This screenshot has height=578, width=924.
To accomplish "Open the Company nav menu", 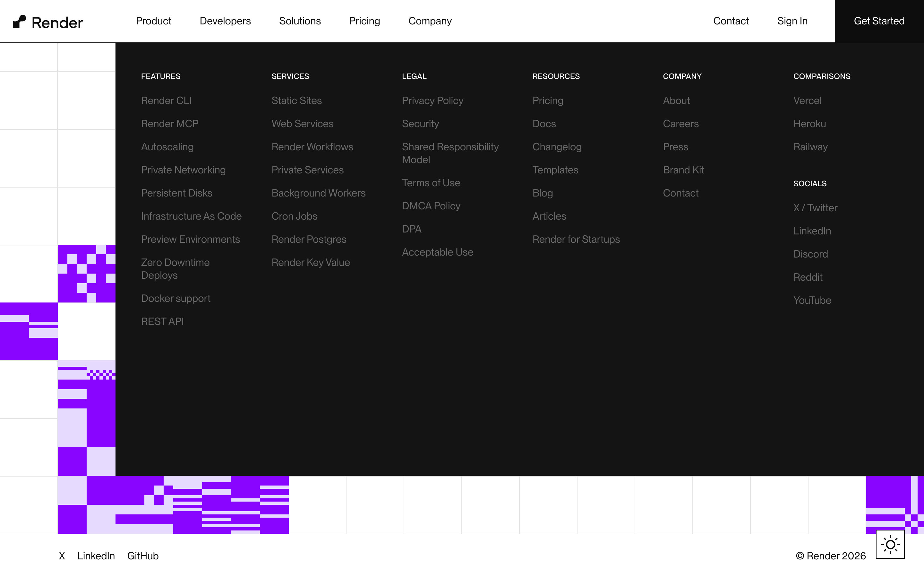I will pyautogui.click(x=430, y=21).
